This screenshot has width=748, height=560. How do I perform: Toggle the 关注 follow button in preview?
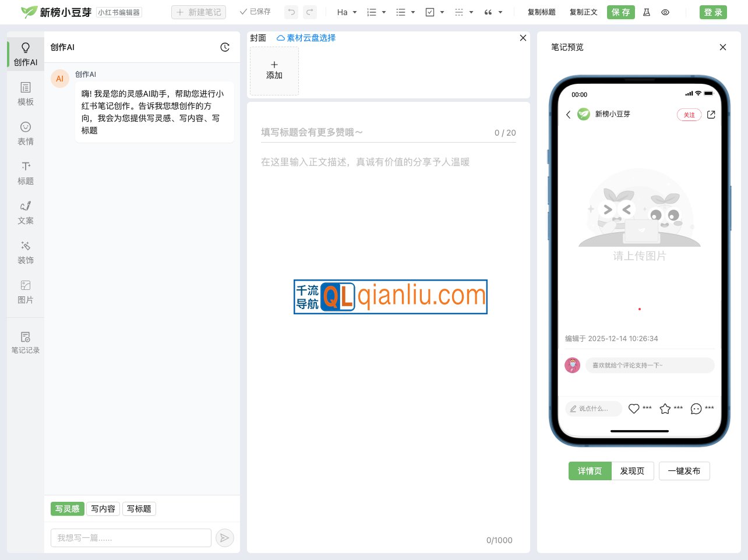tap(689, 115)
